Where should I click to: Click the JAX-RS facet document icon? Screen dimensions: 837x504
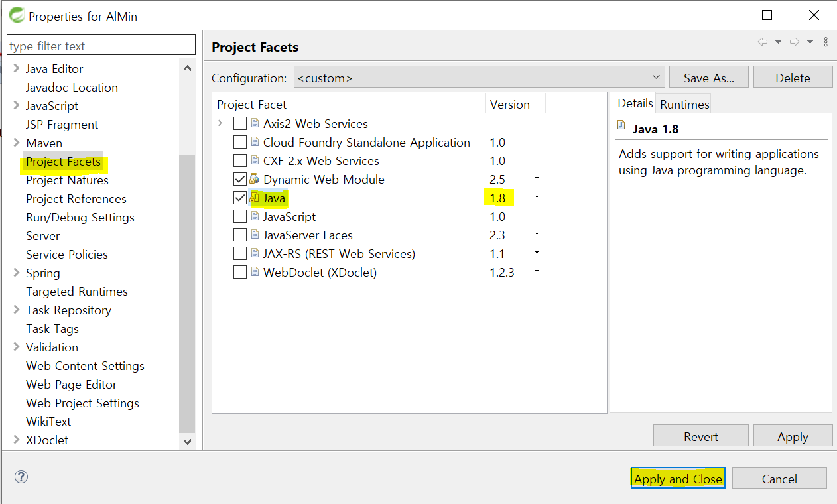point(255,253)
